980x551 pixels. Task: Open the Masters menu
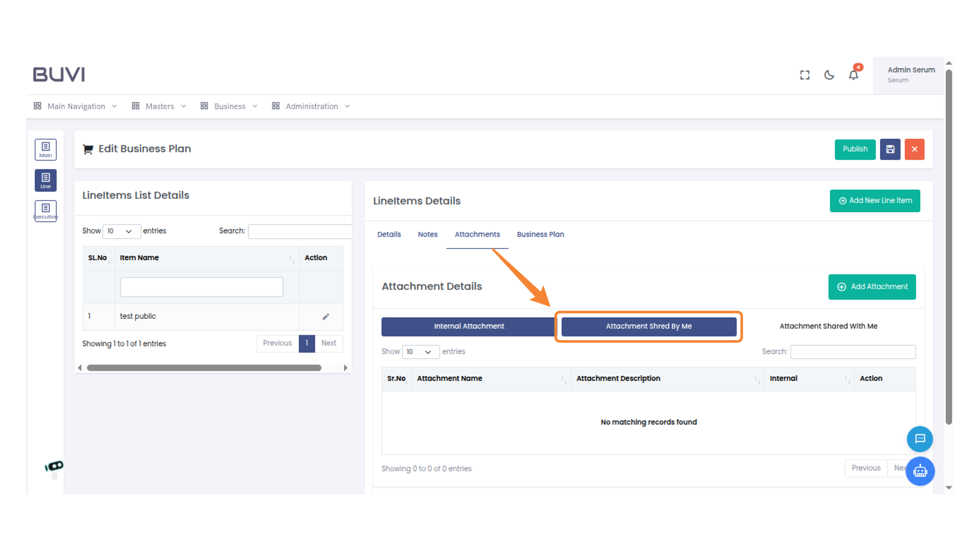pyautogui.click(x=159, y=106)
